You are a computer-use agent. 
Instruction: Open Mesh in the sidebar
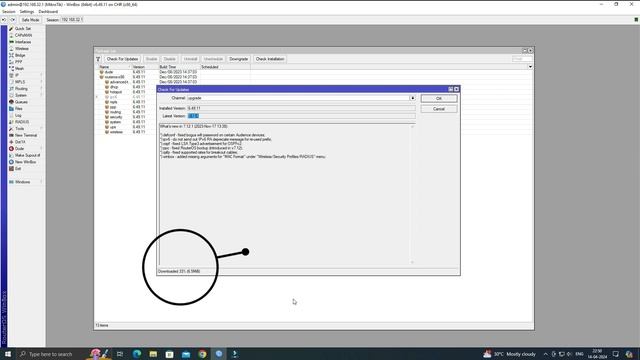click(19, 69)
